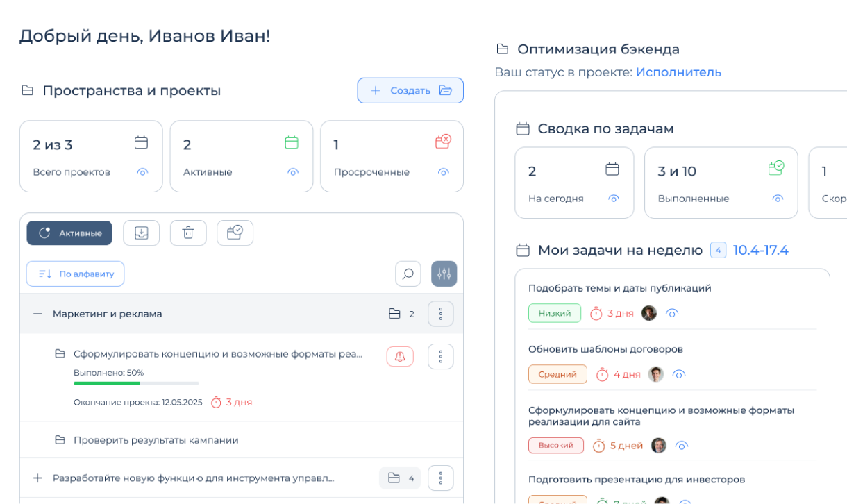This screenshot has width=847, height=504.
Task: Toggle eye on Активные card
Action: [x=292, y=172]
